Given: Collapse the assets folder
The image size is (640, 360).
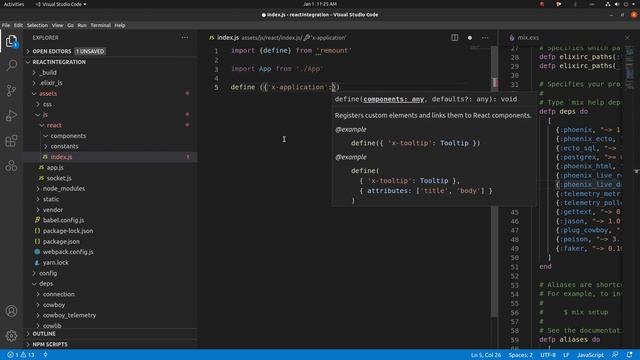Looking at the screenshot, I should [48, 93].
